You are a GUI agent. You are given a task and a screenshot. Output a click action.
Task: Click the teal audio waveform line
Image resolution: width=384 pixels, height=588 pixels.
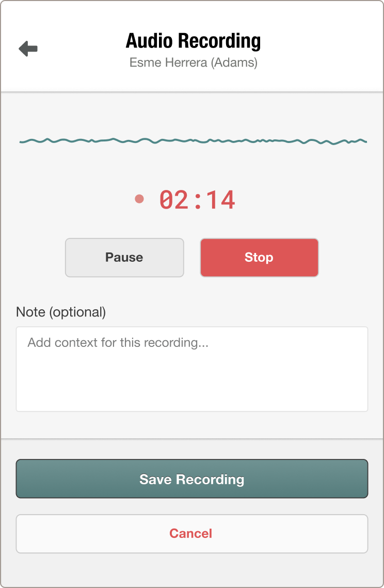click(x=193, y=141)
